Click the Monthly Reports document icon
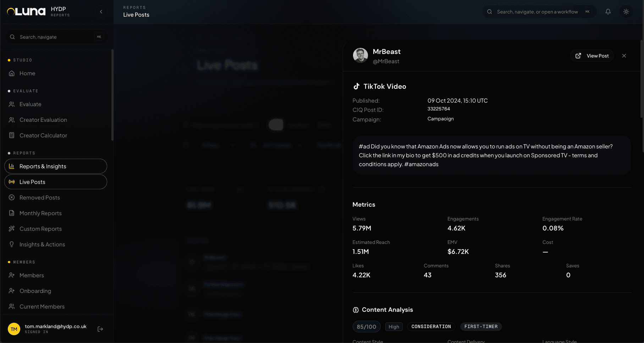Image resolution: width=644 pixels, height=343 pixels. [x=12, y=213]
